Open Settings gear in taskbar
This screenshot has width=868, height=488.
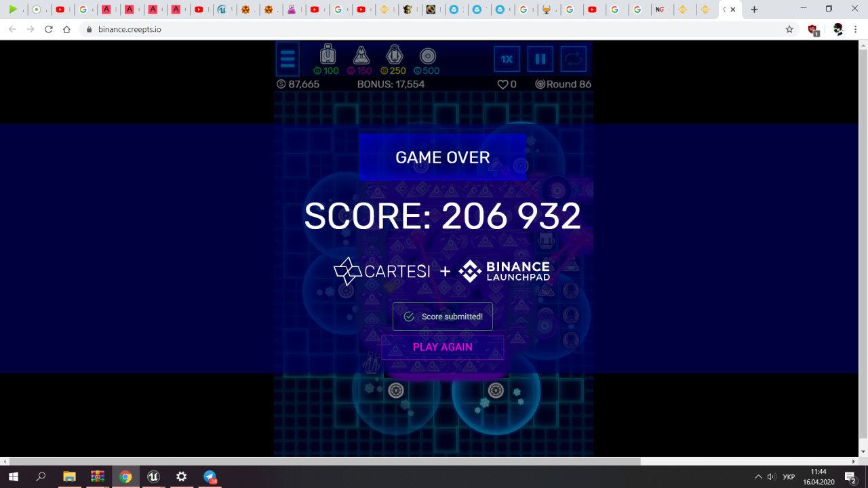click(181, 476)
